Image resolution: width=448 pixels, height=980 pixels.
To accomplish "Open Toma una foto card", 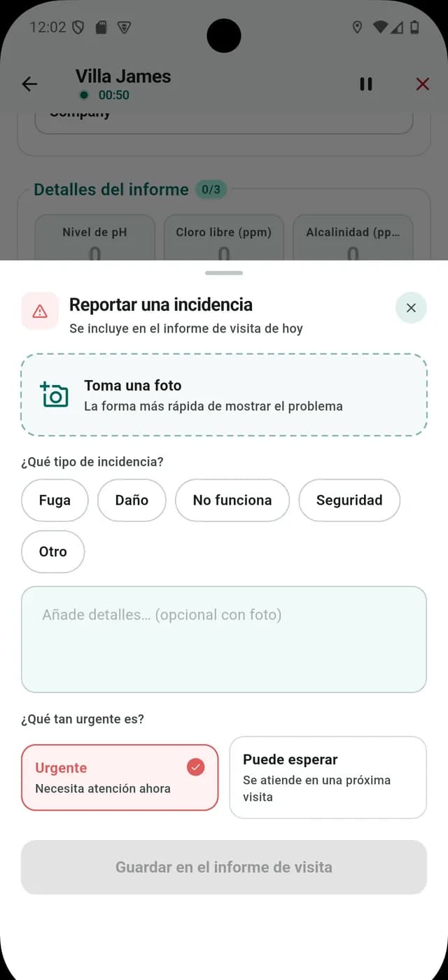I will [224, 395].
